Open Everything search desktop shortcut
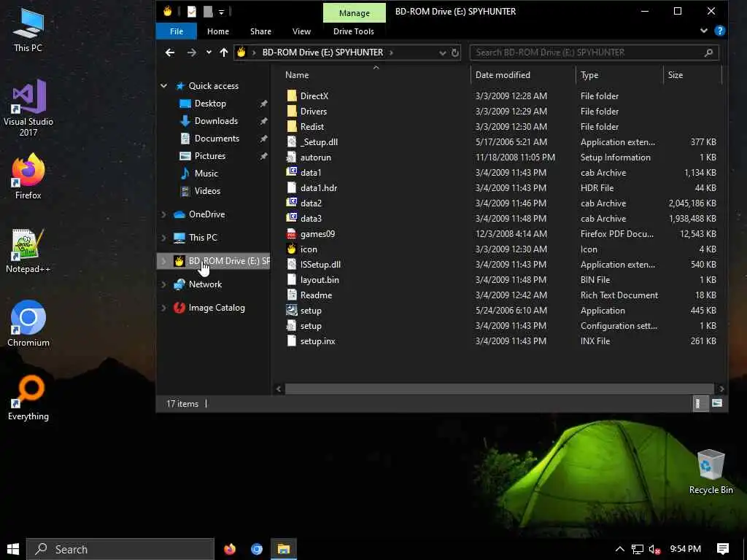This screenshot has width=747, height=560. (28, 398)
